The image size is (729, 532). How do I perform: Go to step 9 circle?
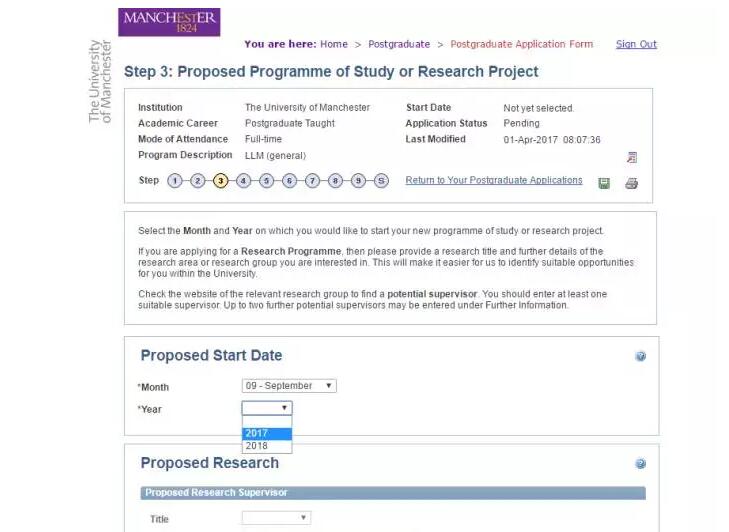[x=358, y=181]
